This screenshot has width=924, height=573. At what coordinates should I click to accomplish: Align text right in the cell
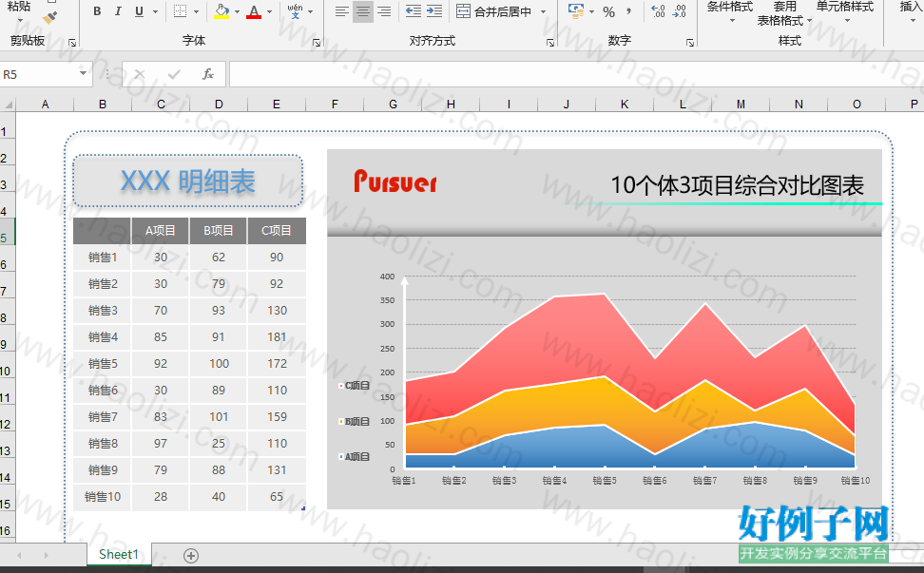click(384, 11)
